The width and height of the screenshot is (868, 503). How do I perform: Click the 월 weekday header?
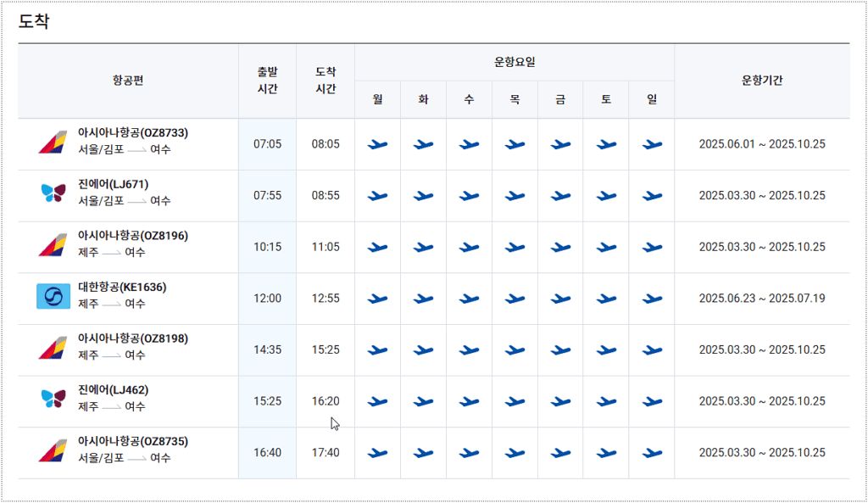[x=377, y=99]
